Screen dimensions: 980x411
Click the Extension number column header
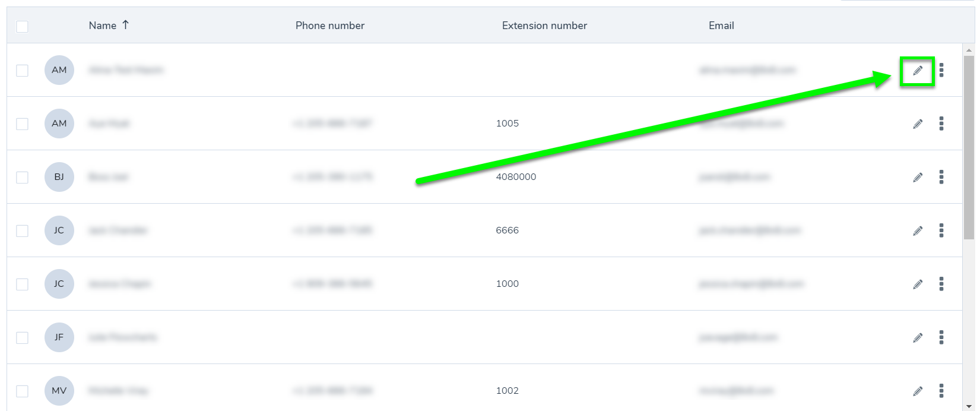(544, 26)
